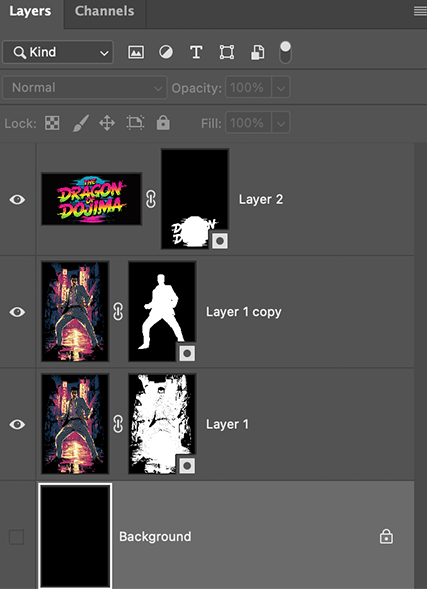
Task: Click the Fill value field
Action: [x=248, y=123]
